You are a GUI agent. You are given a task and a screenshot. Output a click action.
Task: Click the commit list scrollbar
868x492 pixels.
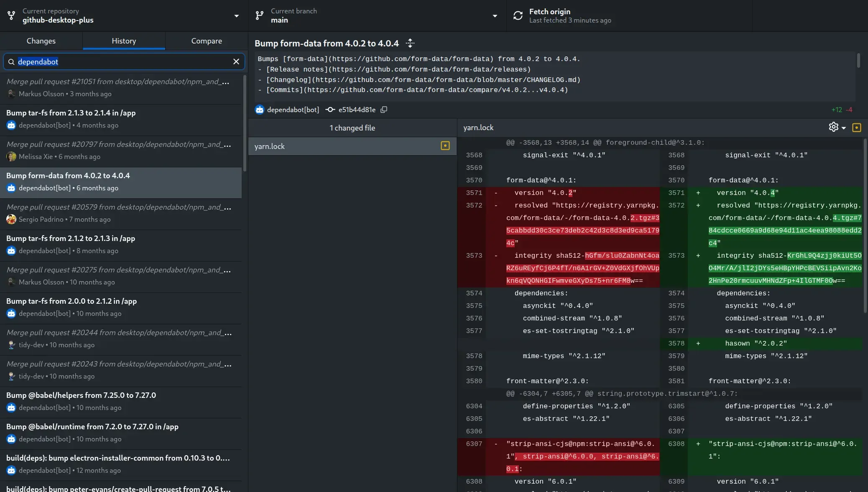(245, 123)
